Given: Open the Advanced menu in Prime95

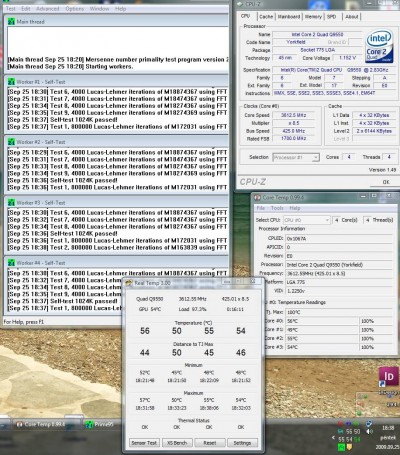Looking at the screenshot, I should point(48,9).
